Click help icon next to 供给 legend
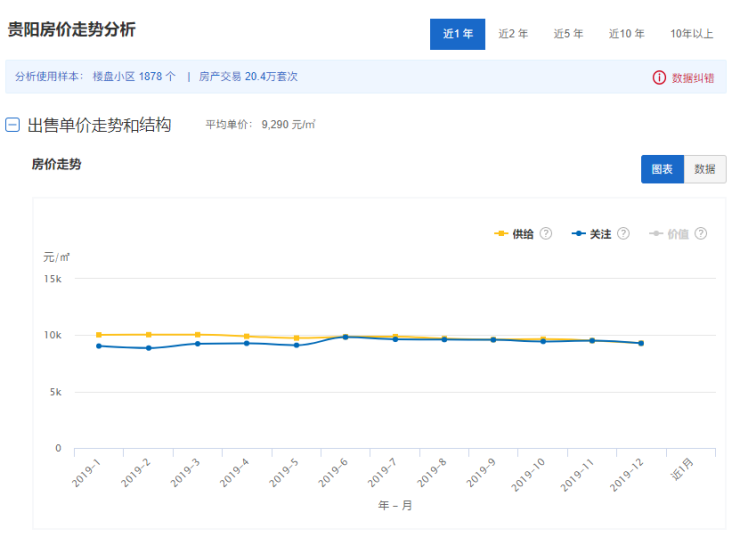Image resolution: width=740 pixels, height=537 pixels. click(x=546, y=234)
